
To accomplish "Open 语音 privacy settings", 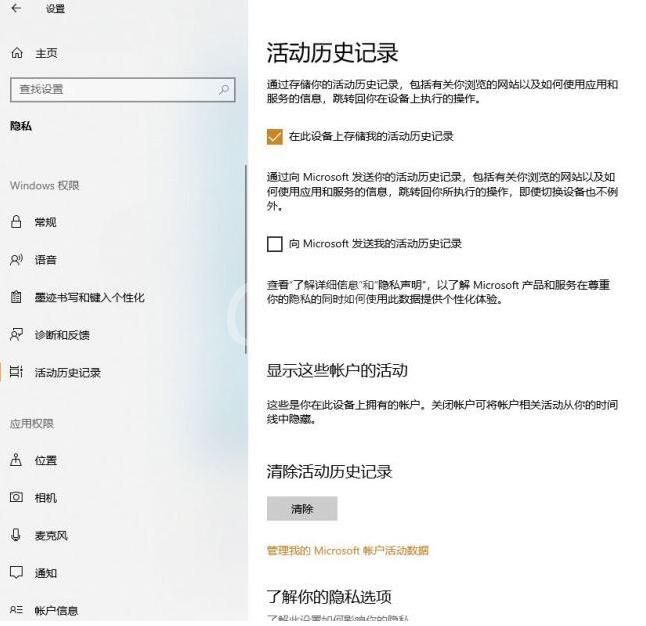I will [45, 260].
